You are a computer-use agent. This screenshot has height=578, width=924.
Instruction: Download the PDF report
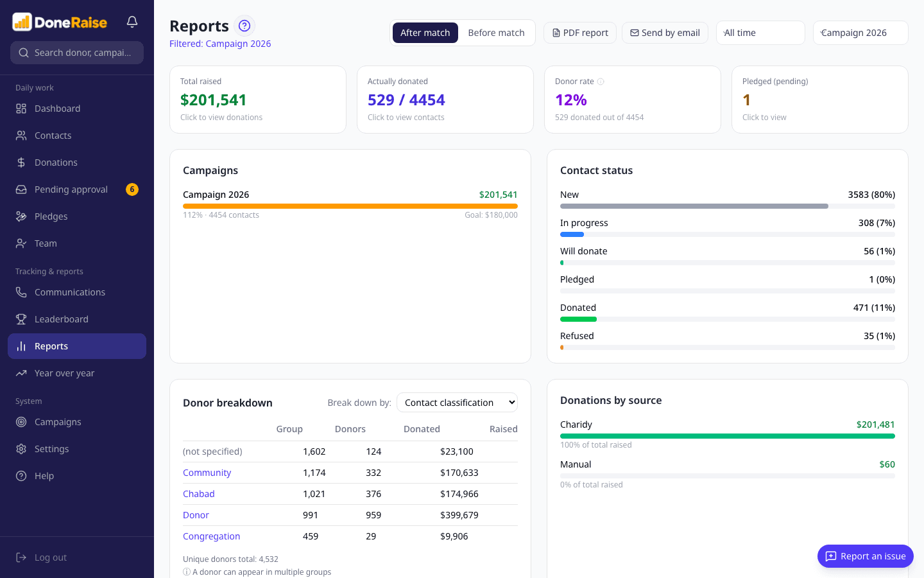(x=580, y=33)
